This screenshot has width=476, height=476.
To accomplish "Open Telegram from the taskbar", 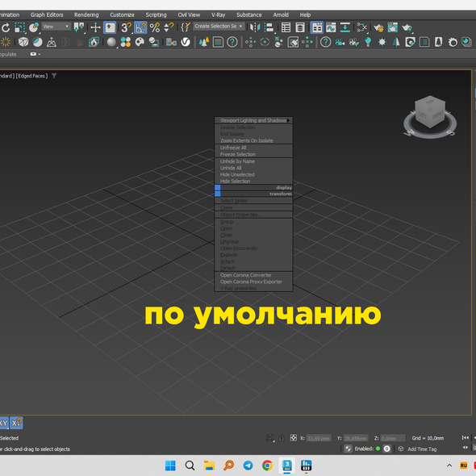I will (248, 466).
